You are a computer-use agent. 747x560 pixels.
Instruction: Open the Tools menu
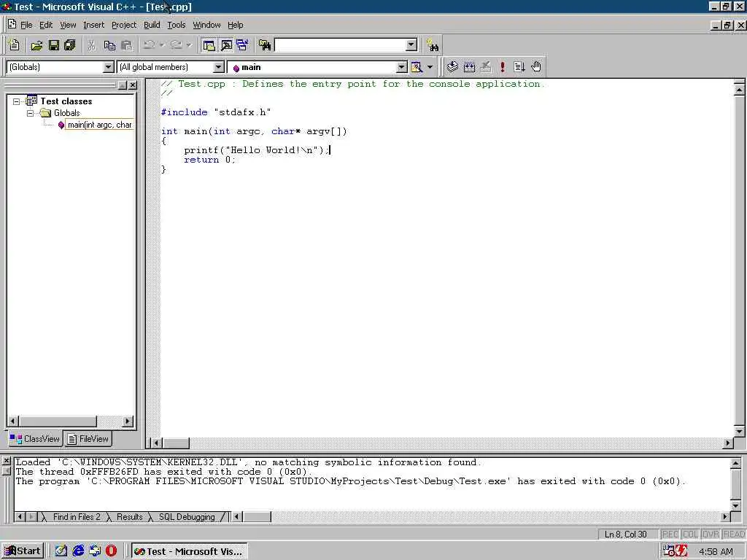pyautogui.click(x=177, y=25)
